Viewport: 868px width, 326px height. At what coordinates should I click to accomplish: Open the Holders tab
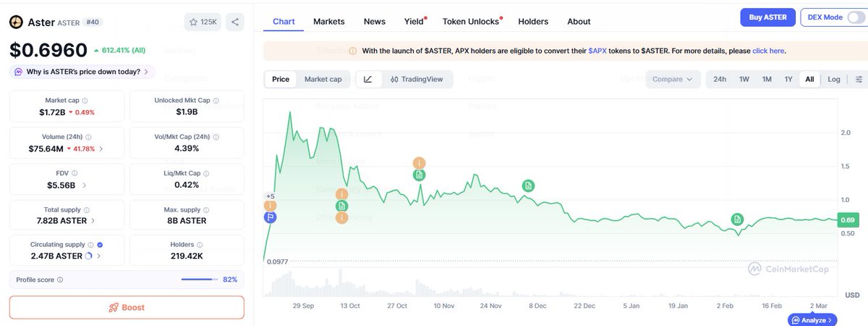coord(533,21)
